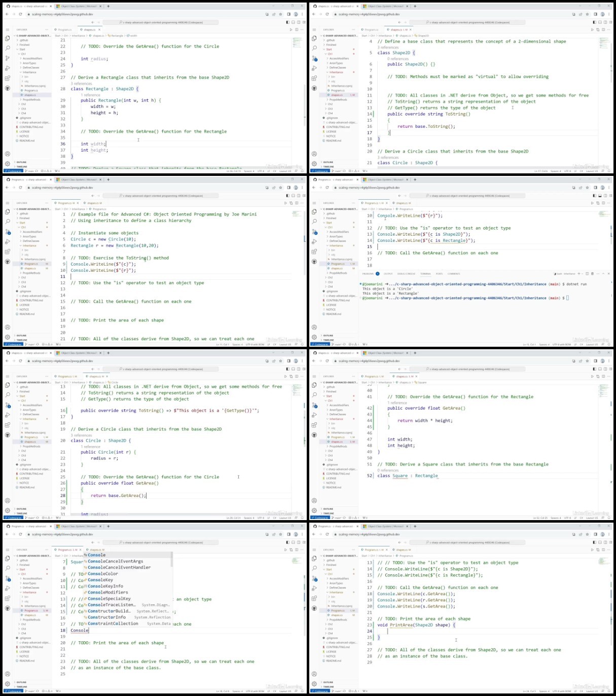This screenshot has width=616, height=696.
Task: Click browser reload icon in the dotnet run terminal frame
Action: point(327,188)
